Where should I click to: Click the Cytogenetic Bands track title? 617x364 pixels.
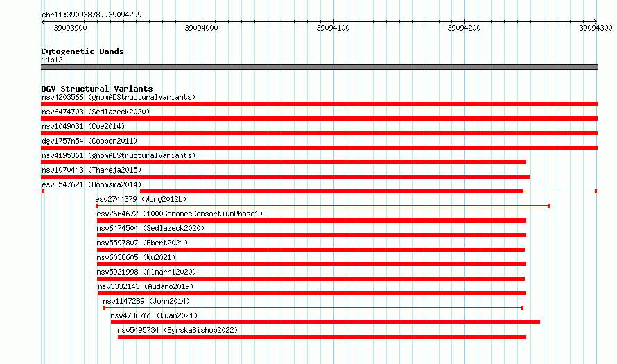point(82,51)
